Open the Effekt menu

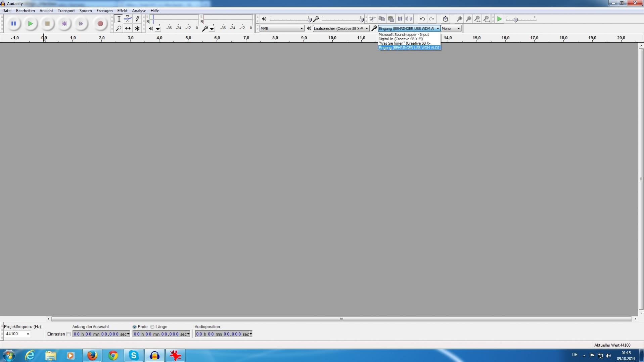tap(122, 11)
